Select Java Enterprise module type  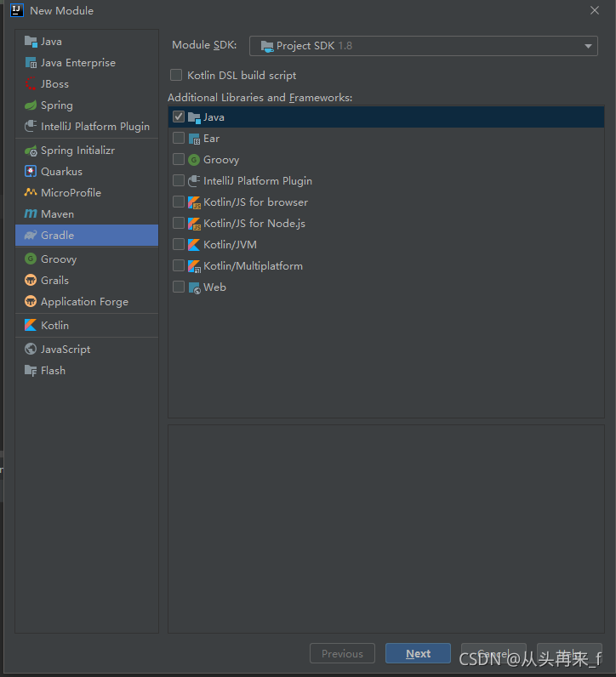[87, 63]
